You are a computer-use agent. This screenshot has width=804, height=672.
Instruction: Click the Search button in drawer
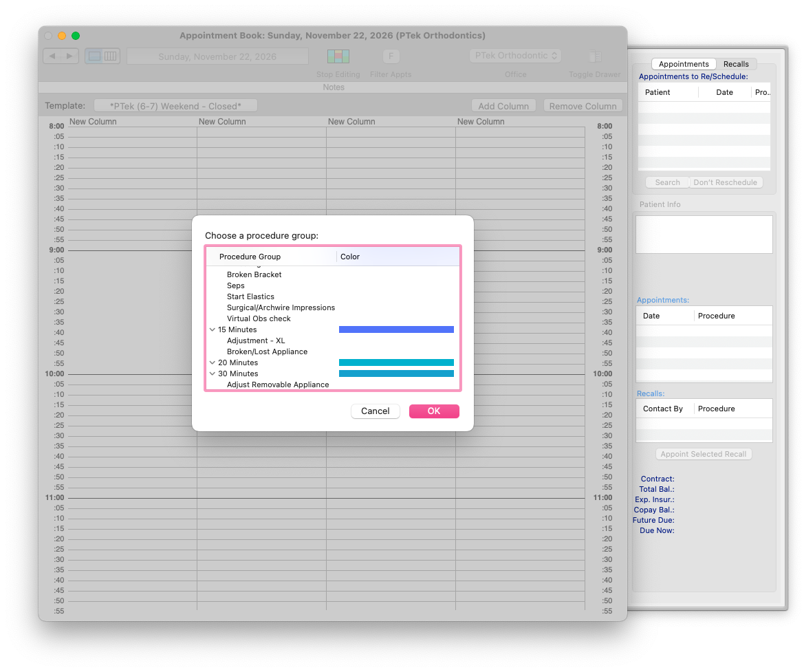point(667,182)
